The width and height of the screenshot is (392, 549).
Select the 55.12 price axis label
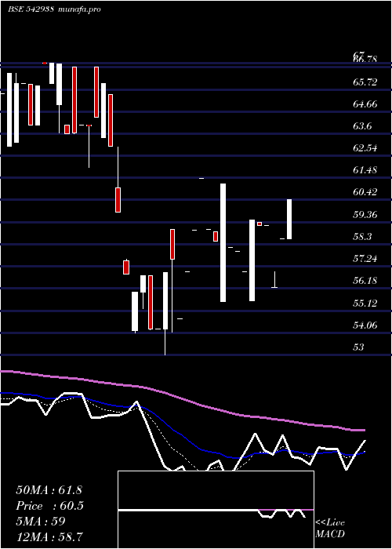tap(365, 304)
